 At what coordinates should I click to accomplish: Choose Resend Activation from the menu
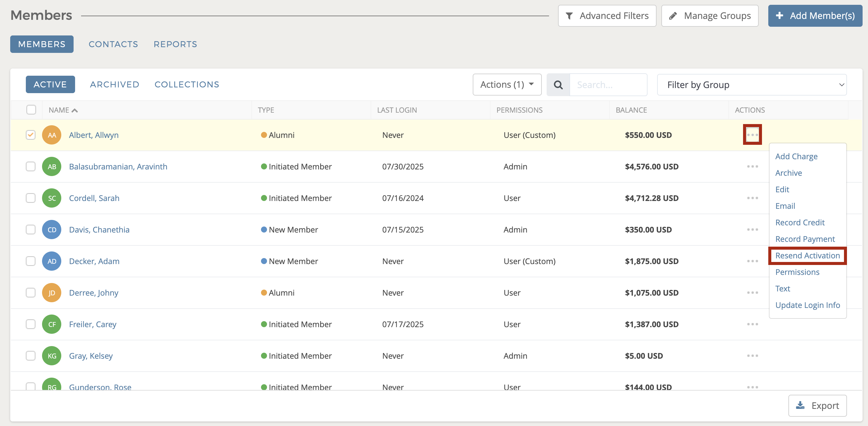click(x=807, y=255)
